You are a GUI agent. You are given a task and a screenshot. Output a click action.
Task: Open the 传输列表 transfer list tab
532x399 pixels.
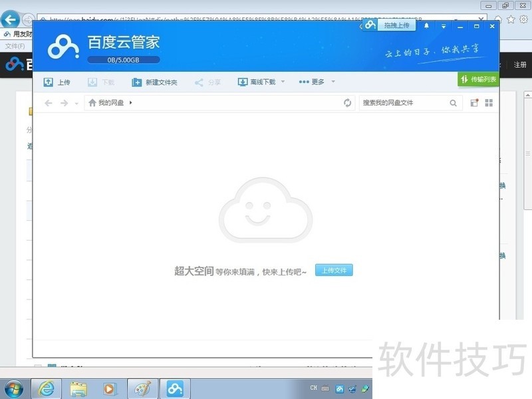pos(478,80)
